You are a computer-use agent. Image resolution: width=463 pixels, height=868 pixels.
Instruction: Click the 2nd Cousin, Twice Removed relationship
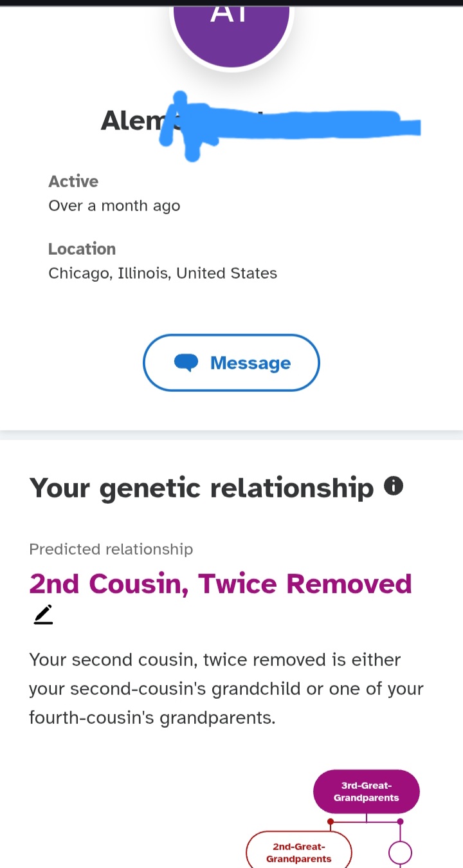click(221, 584)
